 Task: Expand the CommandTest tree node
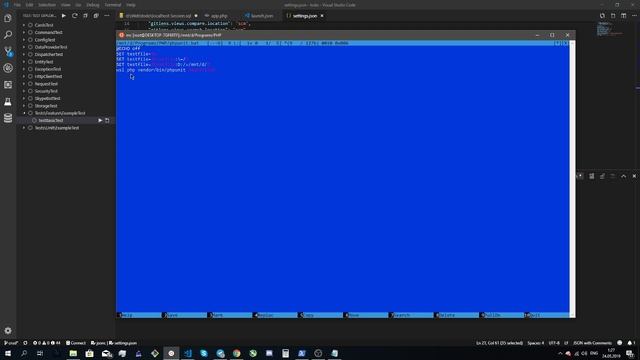[24, 32]
